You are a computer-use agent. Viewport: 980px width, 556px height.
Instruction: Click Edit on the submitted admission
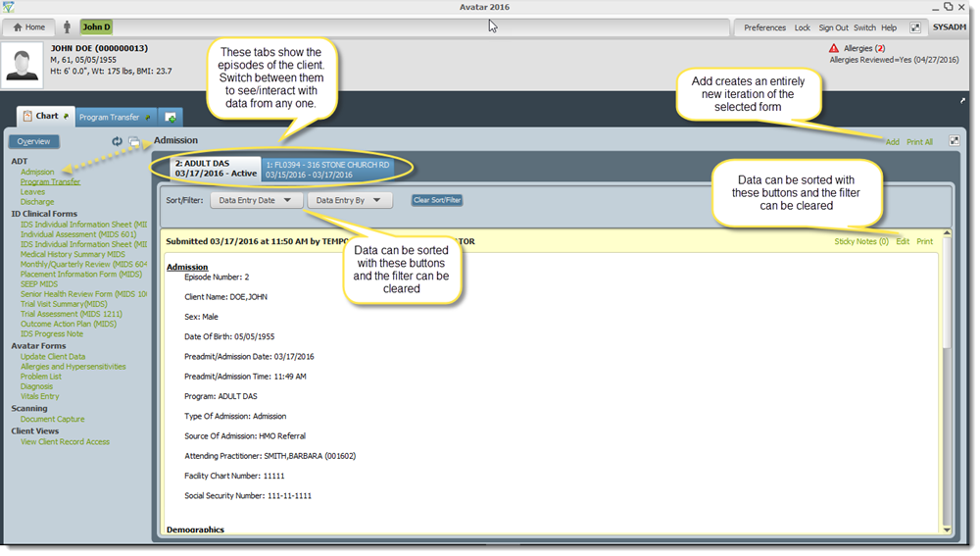click(903, 241)
